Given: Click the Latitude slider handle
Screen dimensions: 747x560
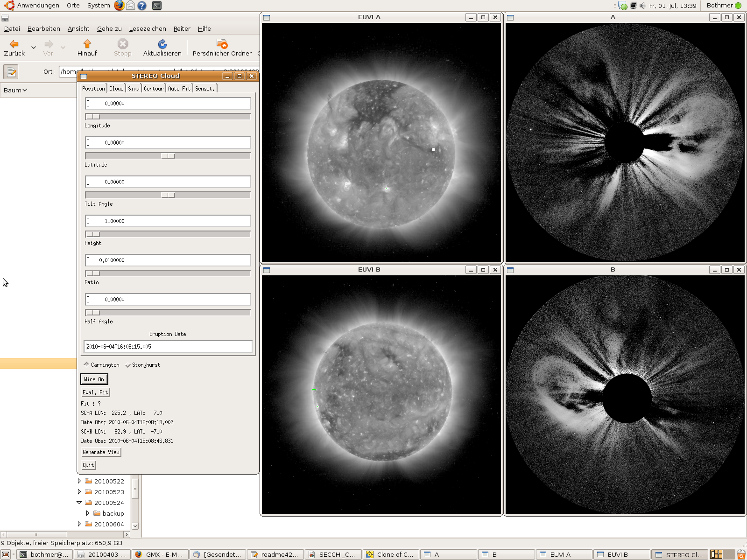Looking at the screenshot, I should tap(168, 156).
